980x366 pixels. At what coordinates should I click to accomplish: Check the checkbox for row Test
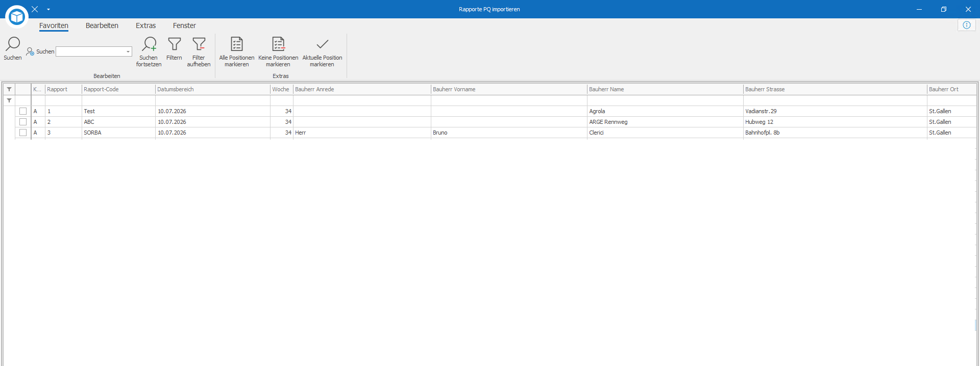[23, 111]
